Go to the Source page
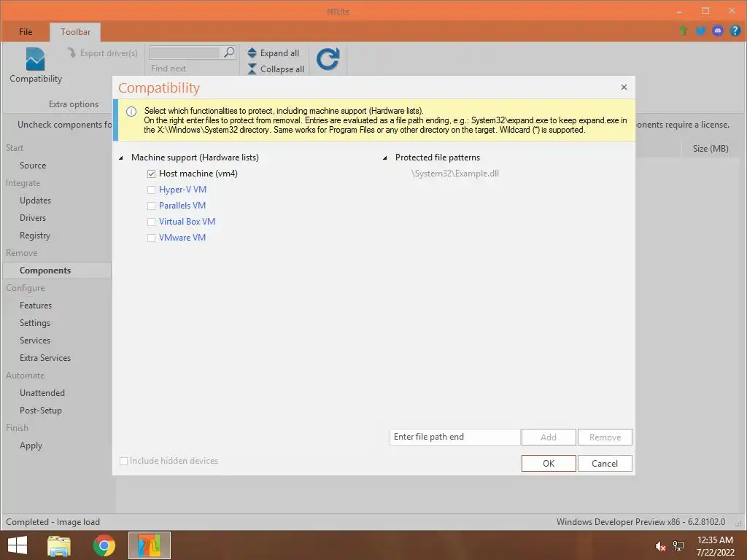The image size is (747, 560). (x=33, y=166)
